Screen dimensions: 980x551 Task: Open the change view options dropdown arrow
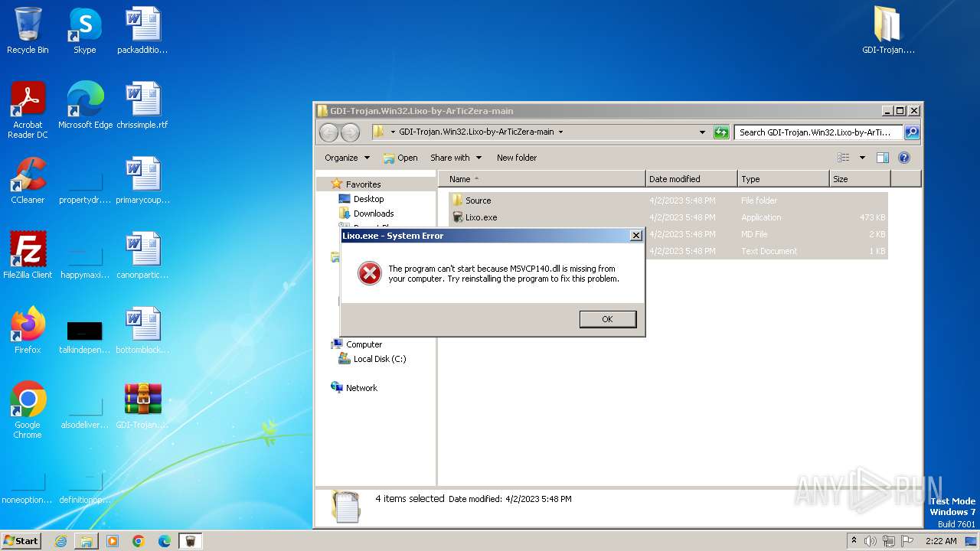[861, 158]
